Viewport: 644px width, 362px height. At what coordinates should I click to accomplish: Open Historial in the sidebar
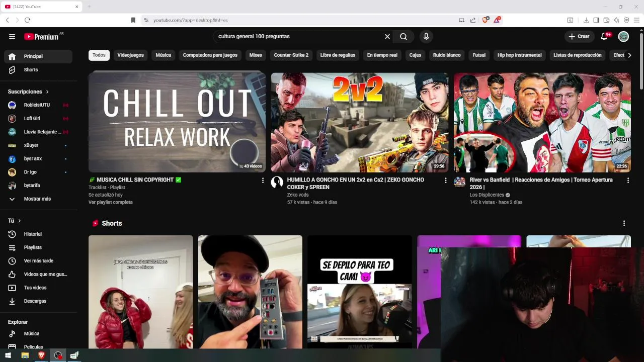(x=38, y=234)
